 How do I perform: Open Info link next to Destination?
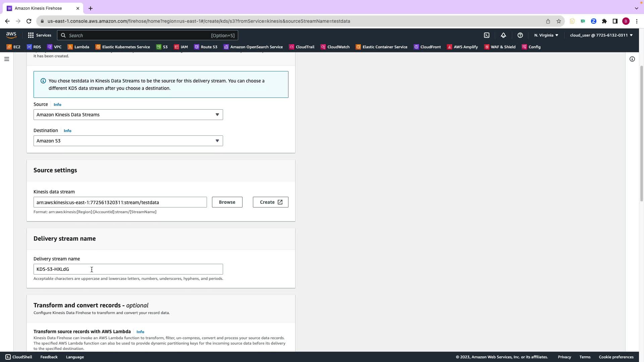[x=67, y=131]
